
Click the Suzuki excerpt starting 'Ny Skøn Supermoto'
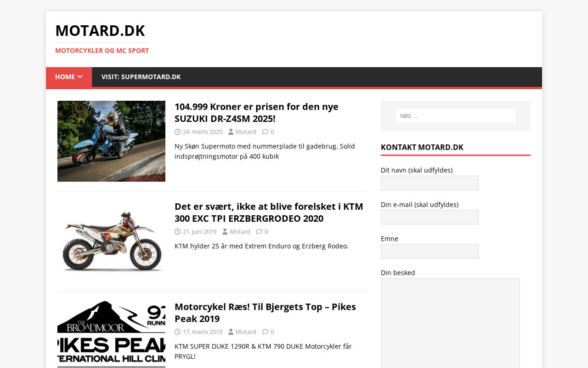(x=265, y=151)
